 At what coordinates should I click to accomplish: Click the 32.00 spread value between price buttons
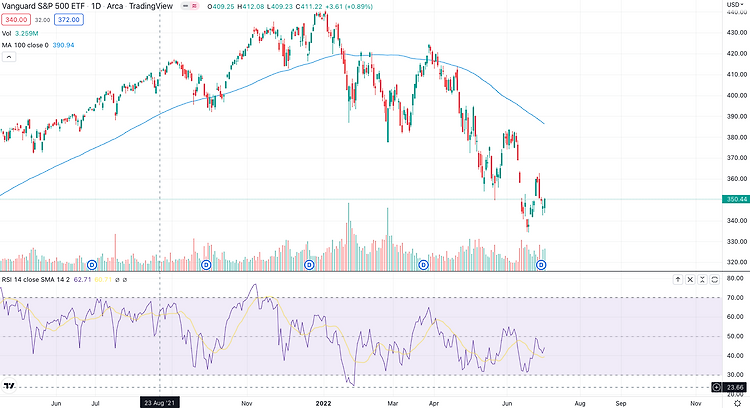(x=42, y=20)
